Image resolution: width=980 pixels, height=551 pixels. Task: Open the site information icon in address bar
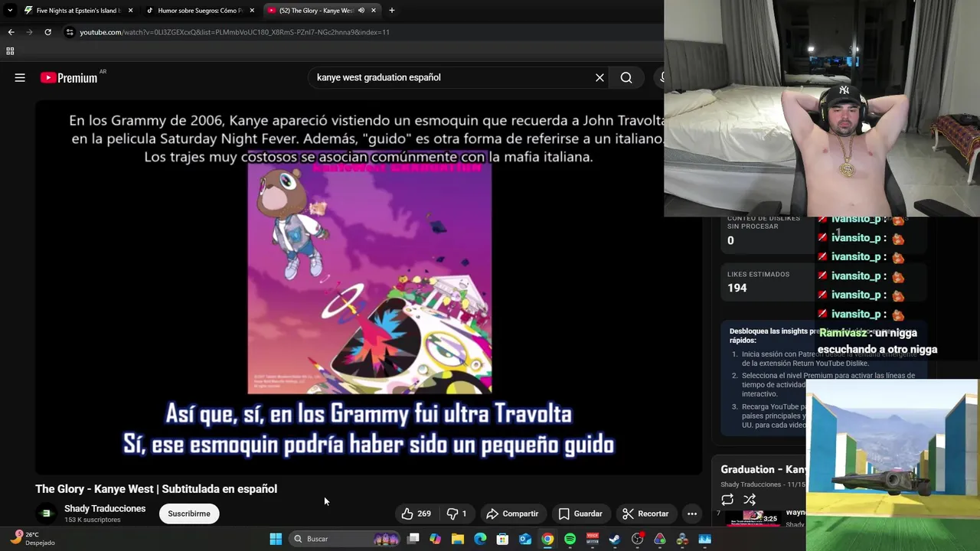[70, 32]
